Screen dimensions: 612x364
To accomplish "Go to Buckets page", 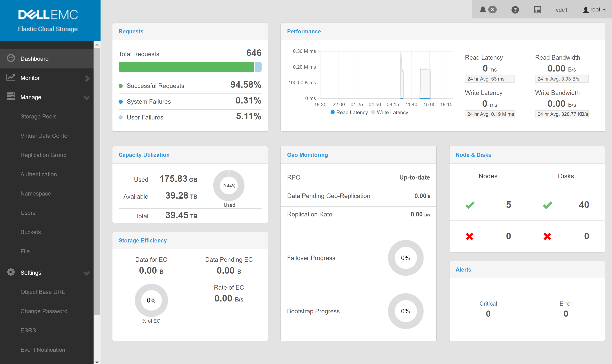I will coord(31,232).
